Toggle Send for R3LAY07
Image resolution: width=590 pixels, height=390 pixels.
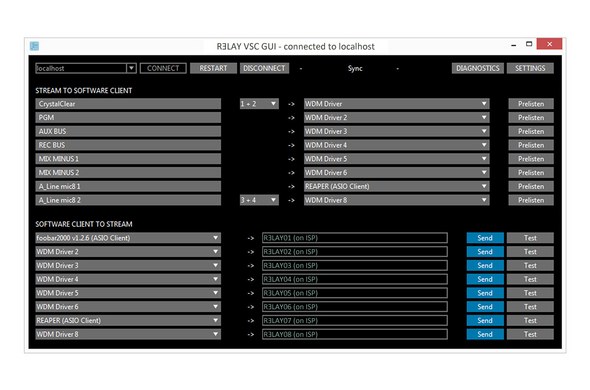[x=485, y=320]
